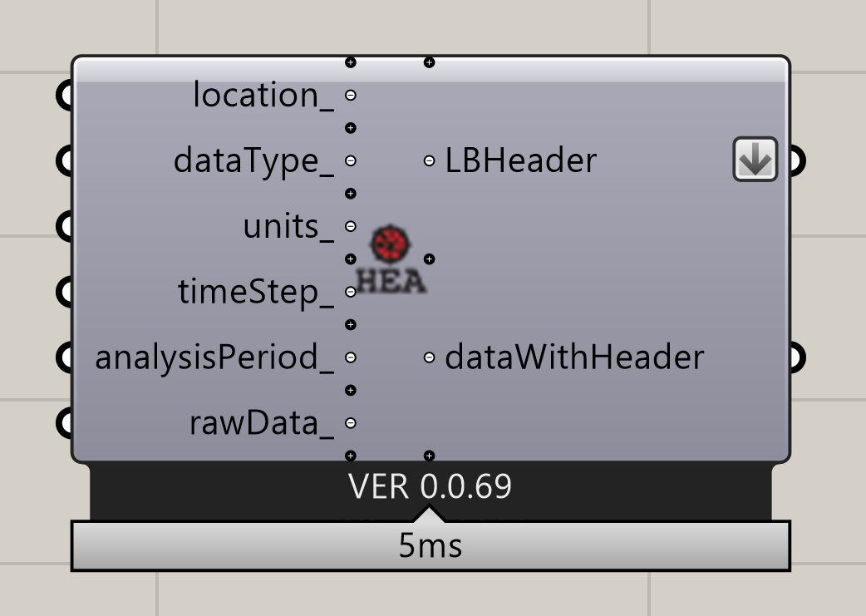Remove the LBHeader output with minus icon
The height and width of the screenshot is (616, 866).
tap(429, 160)
